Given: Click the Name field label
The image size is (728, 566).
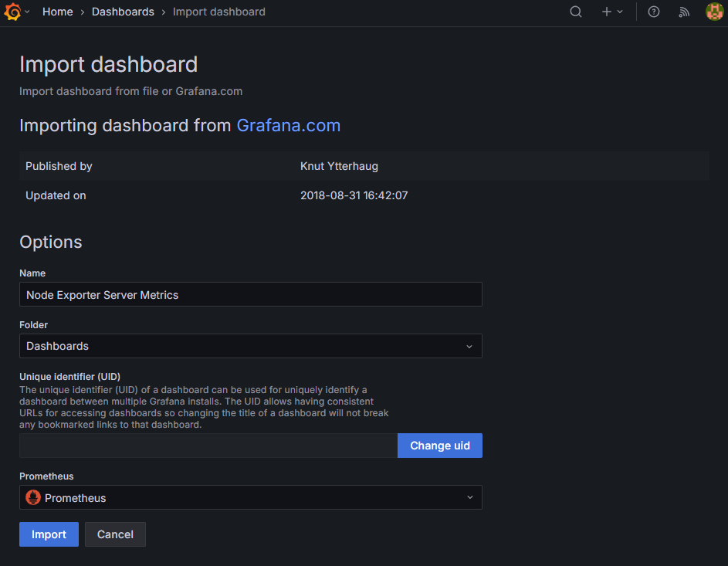Looking at the screenshot, I should click(x=32, y=273).
